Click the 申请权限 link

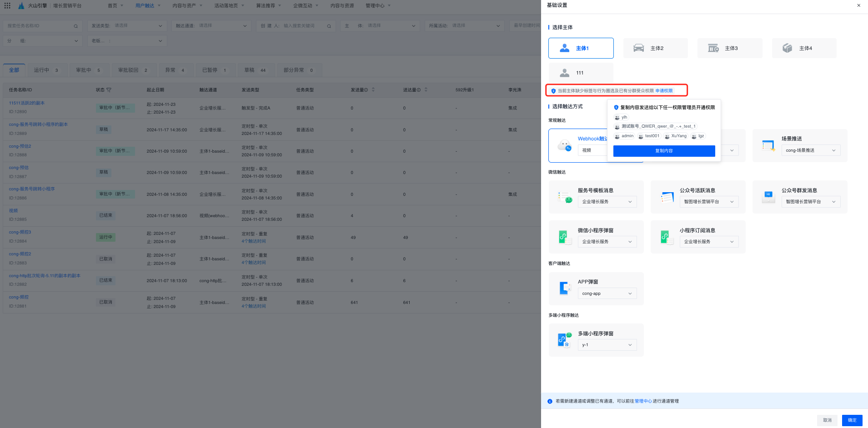pyautogui.click(x=664, y=91)
